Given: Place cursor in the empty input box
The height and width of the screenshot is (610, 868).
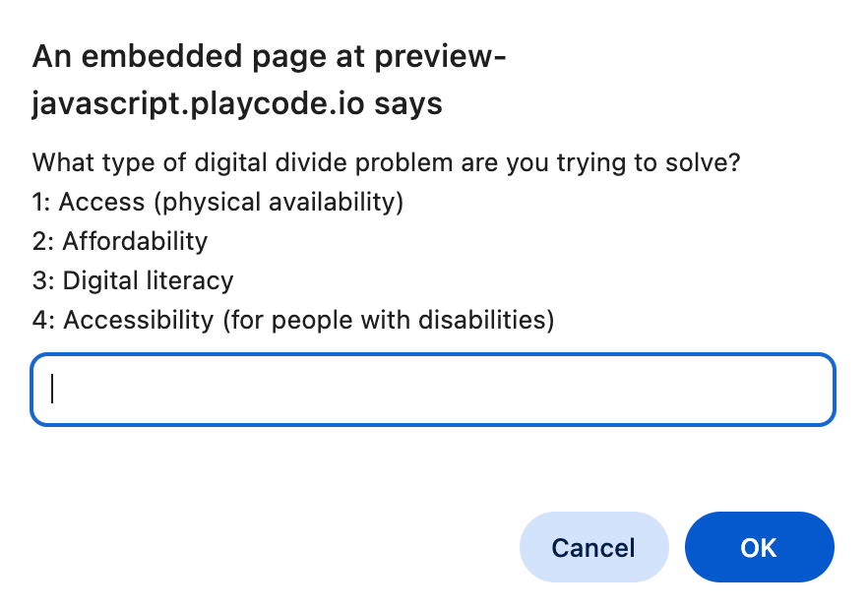Looking at the screenshot, I should coord(433,390).
